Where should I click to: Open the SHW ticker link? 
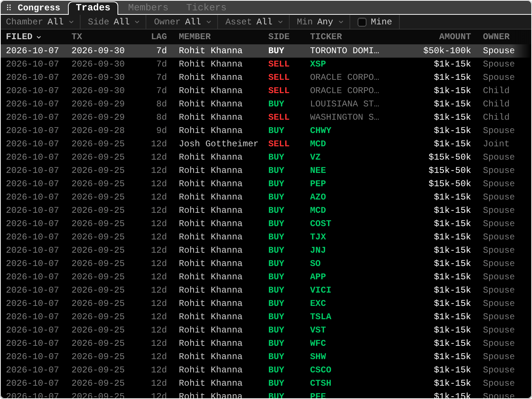[x=318, y=357]
